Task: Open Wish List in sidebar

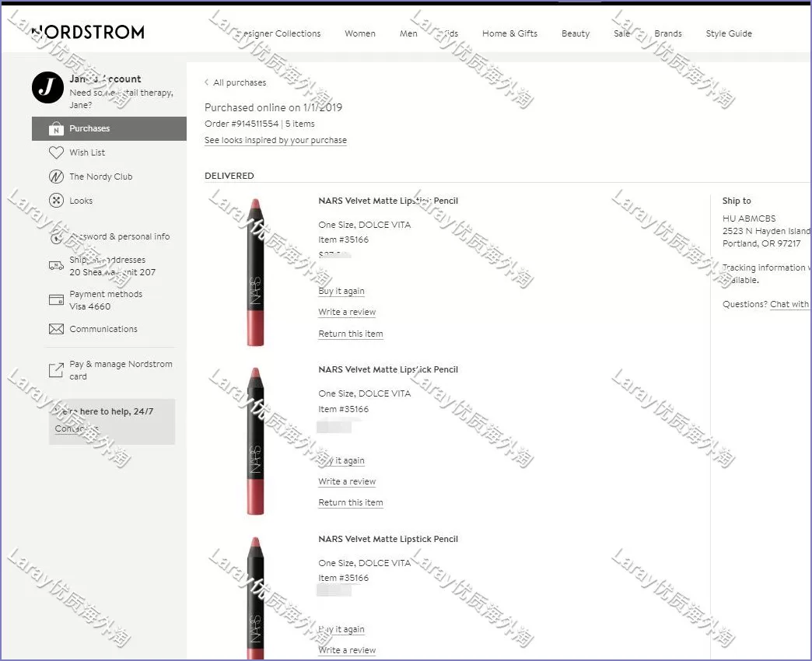Action: point(87,152)
